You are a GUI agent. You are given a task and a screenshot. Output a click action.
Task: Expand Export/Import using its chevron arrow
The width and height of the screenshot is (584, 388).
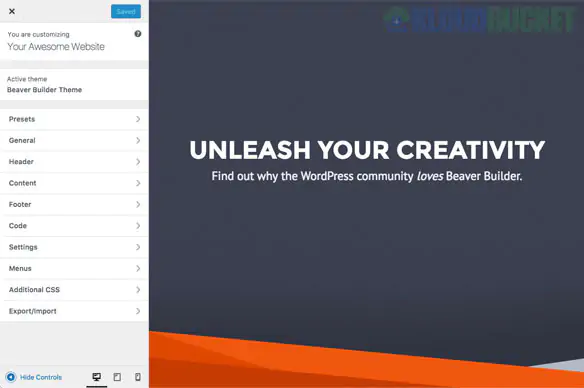[x=138, y=311]
